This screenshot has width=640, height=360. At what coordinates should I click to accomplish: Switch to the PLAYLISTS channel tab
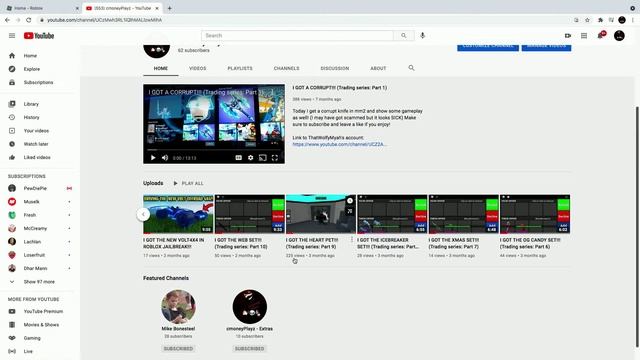240,68
